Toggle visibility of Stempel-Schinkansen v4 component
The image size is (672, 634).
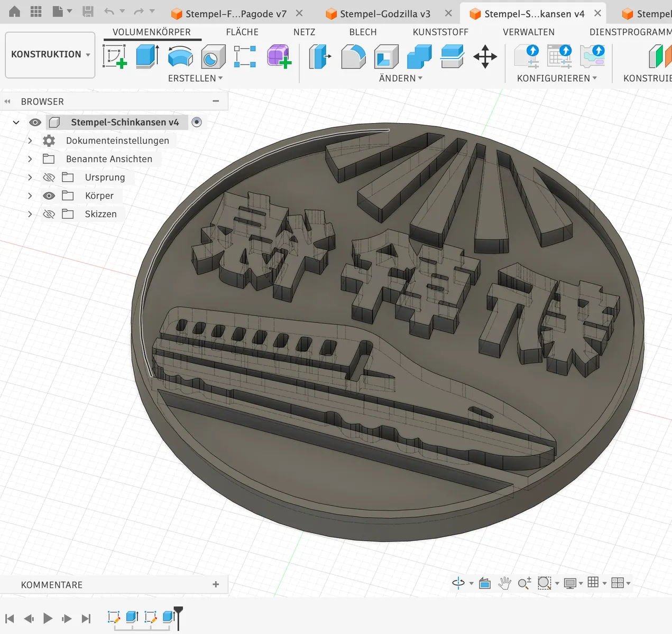(35, 123)
